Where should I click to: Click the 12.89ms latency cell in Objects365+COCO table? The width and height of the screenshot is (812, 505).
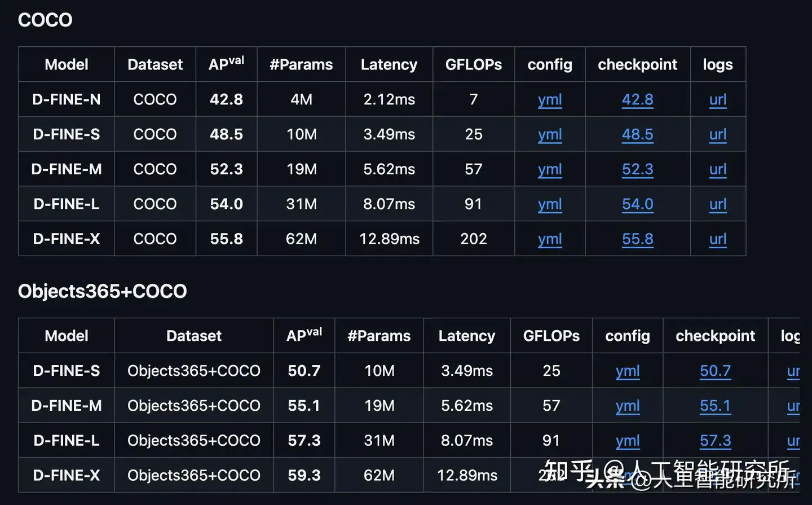click(467, 475)
